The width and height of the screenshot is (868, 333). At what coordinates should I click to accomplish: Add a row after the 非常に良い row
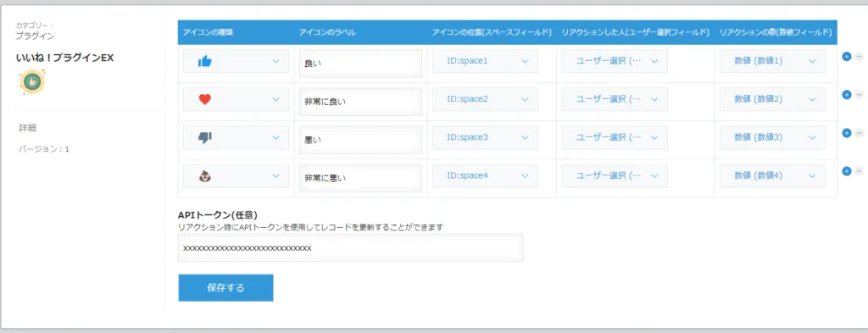coord(847,95)
